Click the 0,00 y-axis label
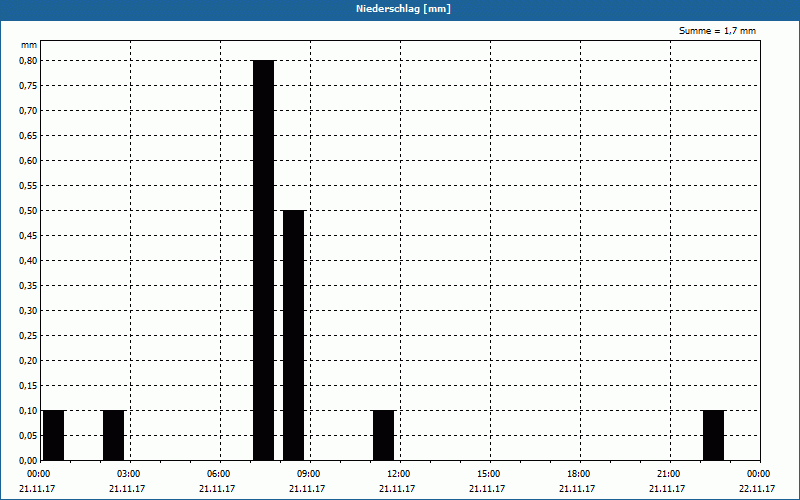This screenshot has width=800, height=500. 28,461
